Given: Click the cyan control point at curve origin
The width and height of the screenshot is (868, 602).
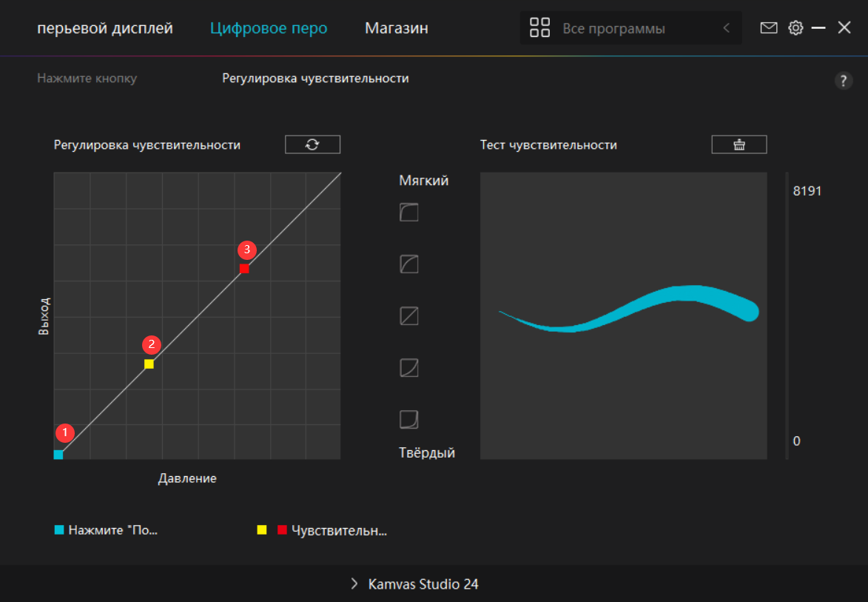Looking at the screenshot, I should point(58,455).
